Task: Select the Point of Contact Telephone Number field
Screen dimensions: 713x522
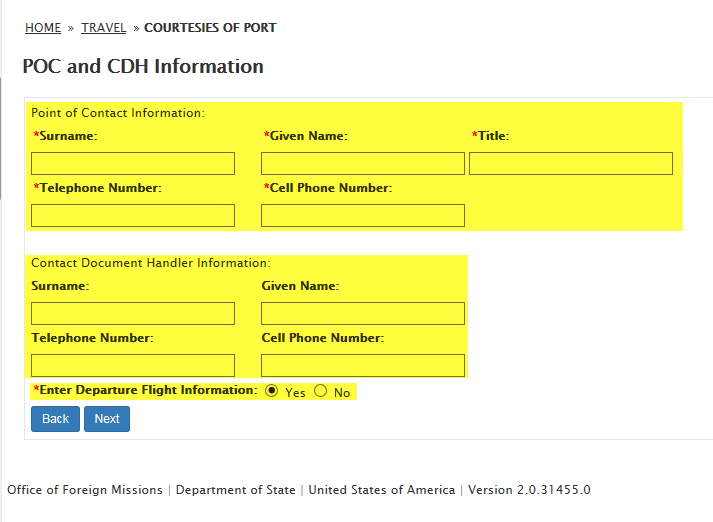Action: click(x=133, y=216)
